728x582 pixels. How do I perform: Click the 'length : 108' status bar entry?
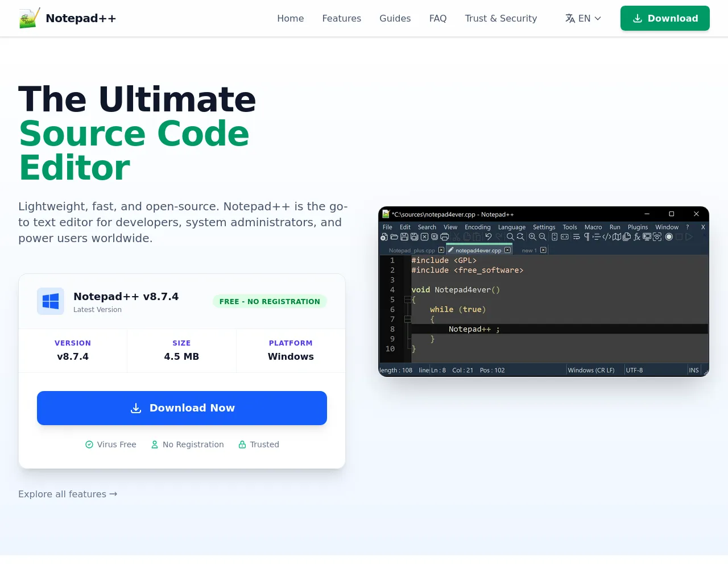click(x=396, y=370)
